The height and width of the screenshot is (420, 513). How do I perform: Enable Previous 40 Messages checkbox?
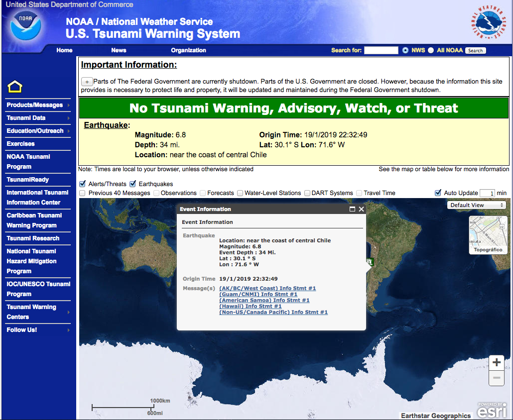tap(83, 193)
